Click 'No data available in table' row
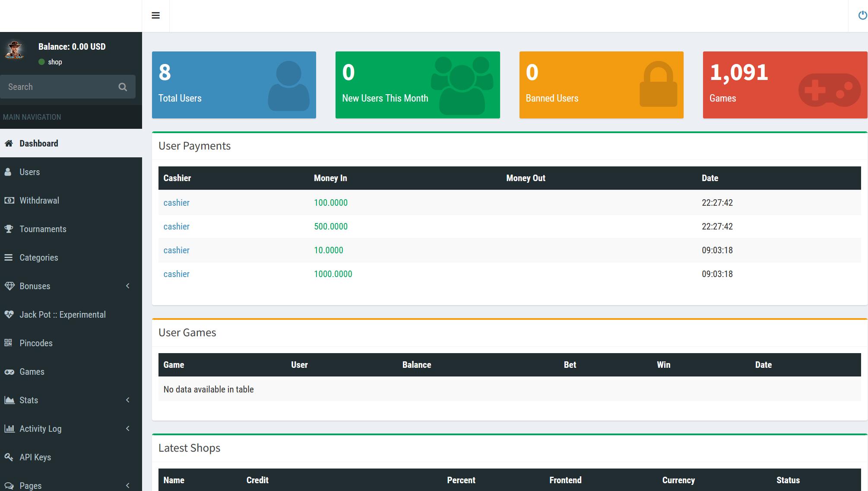The image size is (868, 491). click(510, 389)
